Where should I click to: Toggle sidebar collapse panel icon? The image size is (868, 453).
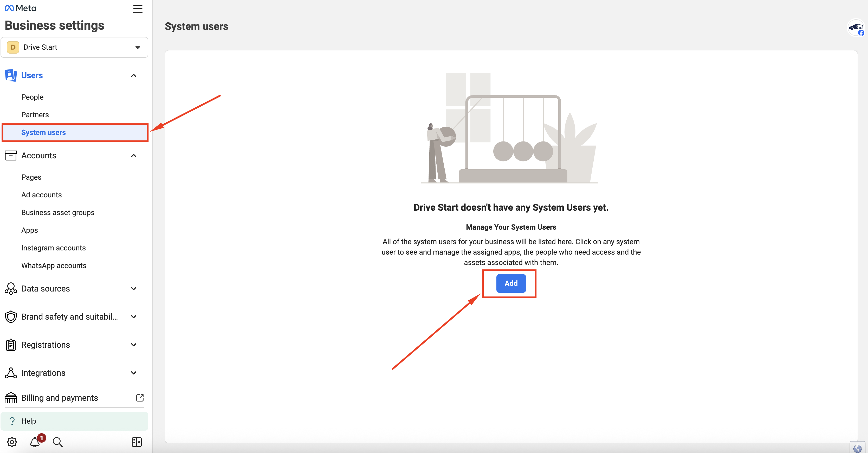click(137, 442)
